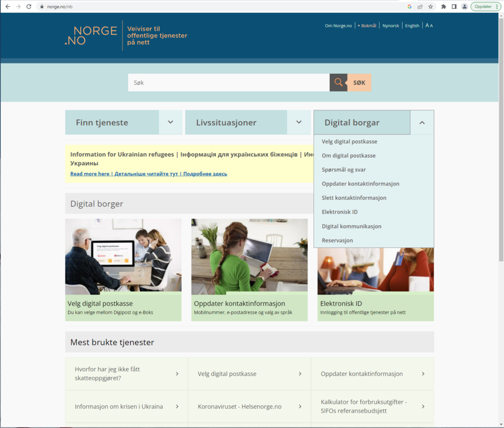Viewport: 504px width, 428px height.
Task: Switch language to English
Action: (412, 26)
